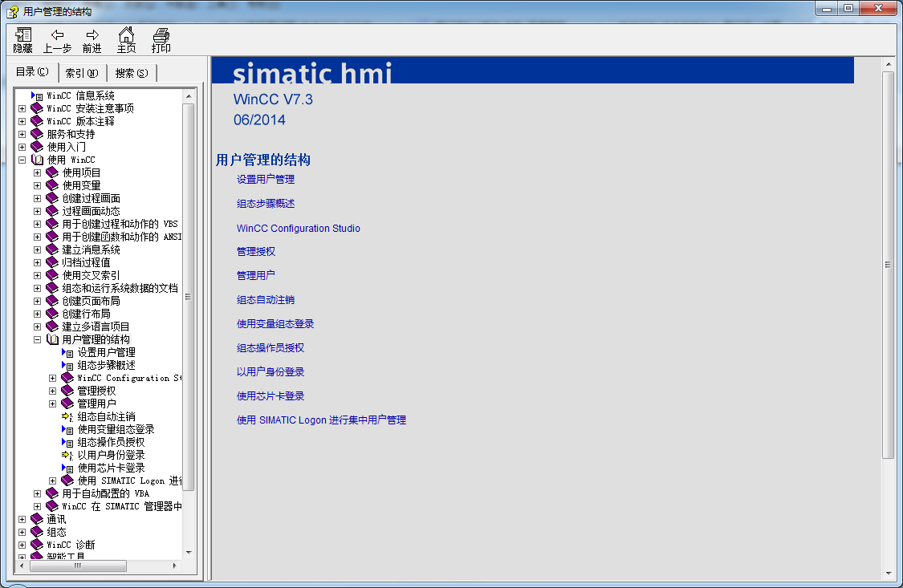Select the arrow icon beside 以用户身份登录
Screen dimensions: 903x588
(67, 455)
